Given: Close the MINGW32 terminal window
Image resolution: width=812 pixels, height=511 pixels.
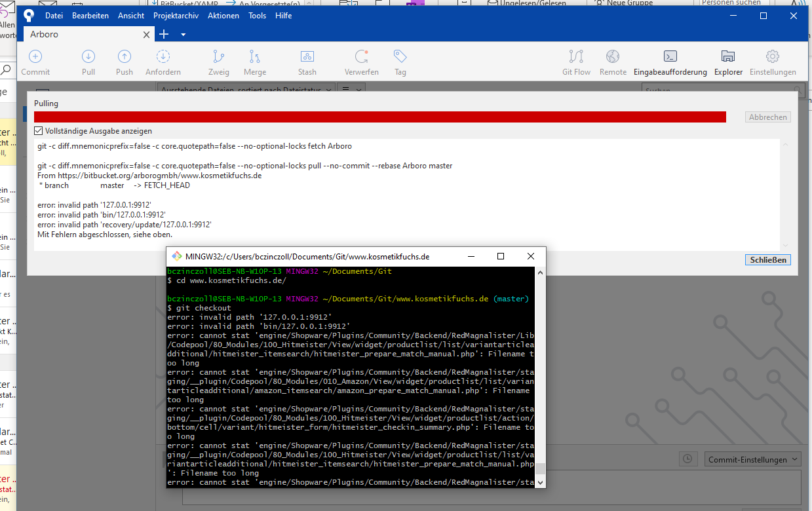Looking at the screenshot, I should pyautogui.click(x=531, y=256).
